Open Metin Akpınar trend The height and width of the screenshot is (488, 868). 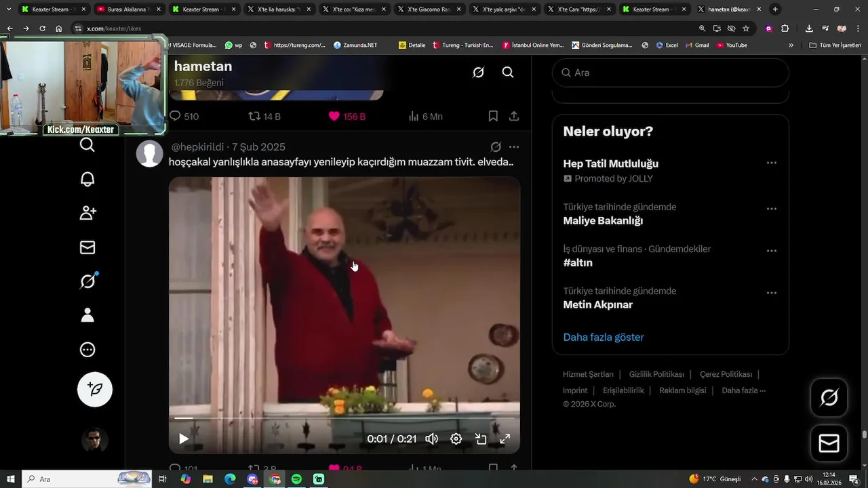(598, 304)
